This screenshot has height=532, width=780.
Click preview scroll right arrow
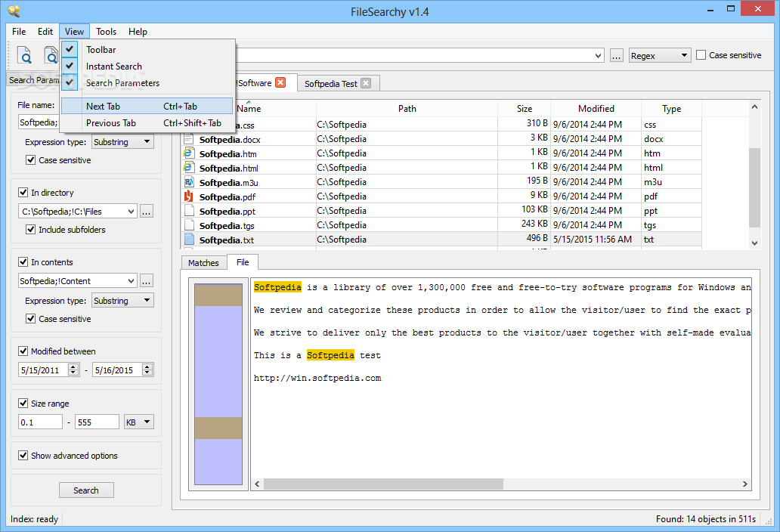[x=744, y=484]
